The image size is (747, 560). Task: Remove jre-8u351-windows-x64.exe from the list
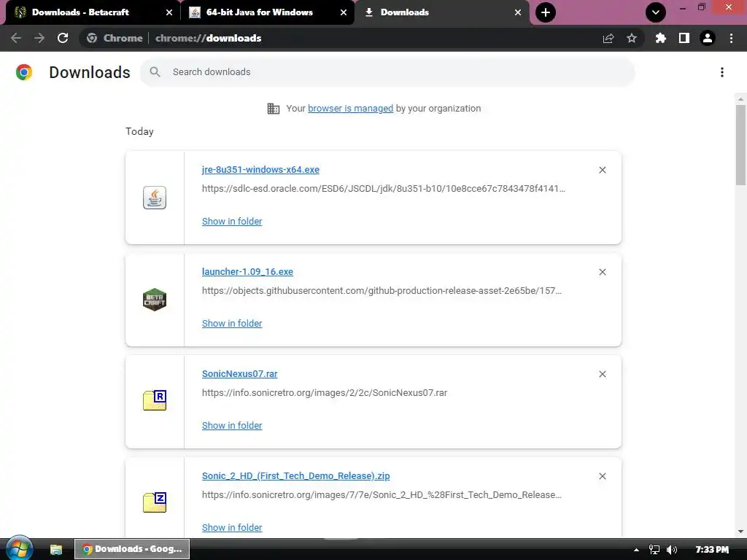click(x=602, y=170)
